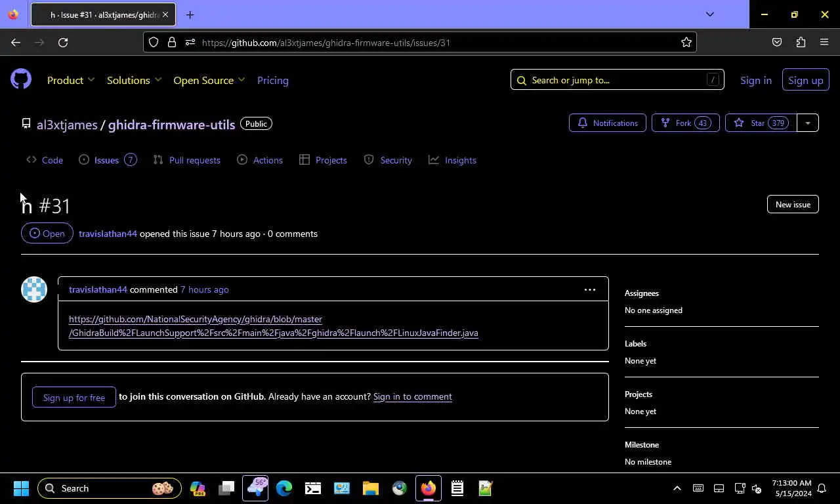Viewport: 840px width, 504px height.
Task: Open al3xtjames user profile link
Action: 67,124
